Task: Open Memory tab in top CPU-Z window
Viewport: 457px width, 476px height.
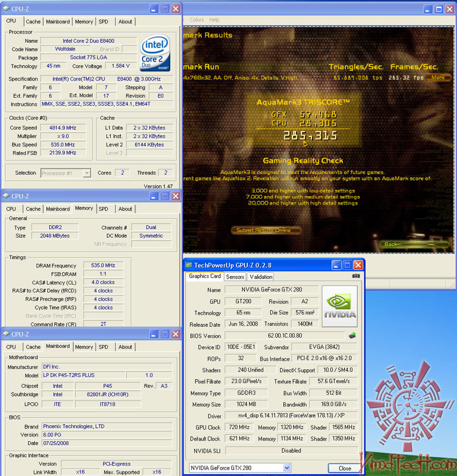Action: [x=84, y=22]
